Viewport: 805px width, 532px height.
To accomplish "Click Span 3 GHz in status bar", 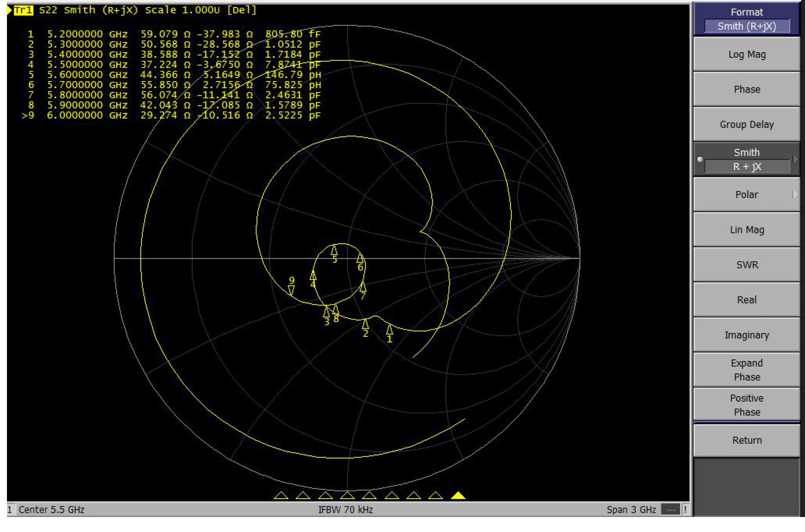I will (x=631, y=510).
